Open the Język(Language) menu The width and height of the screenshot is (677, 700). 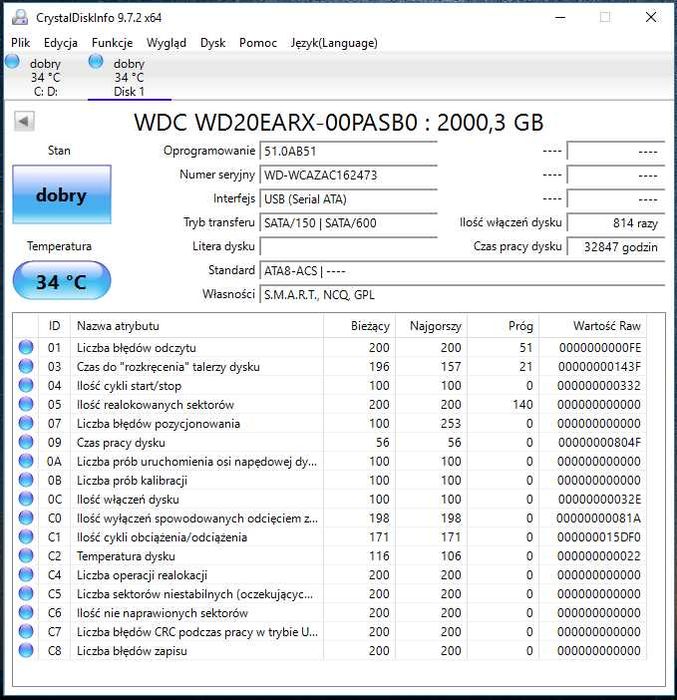pos(334,43)
